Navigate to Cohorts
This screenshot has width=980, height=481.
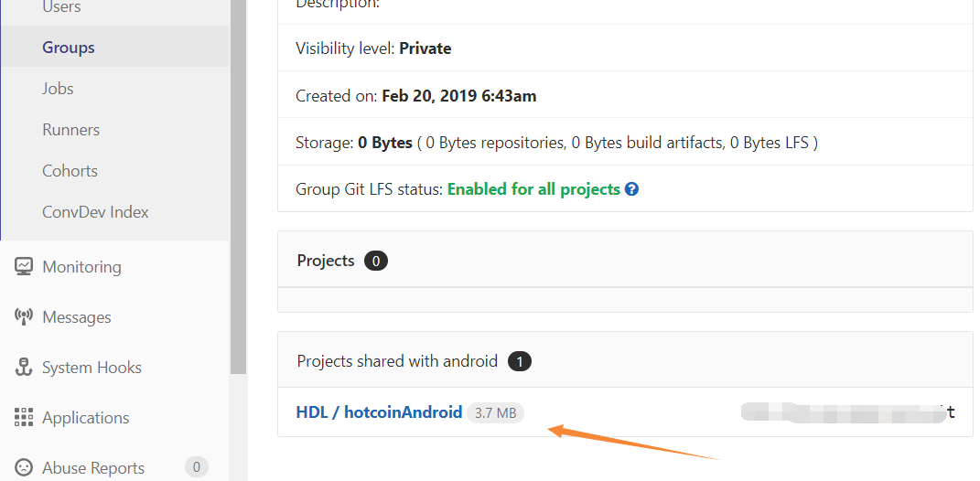(x=70, y=171)
